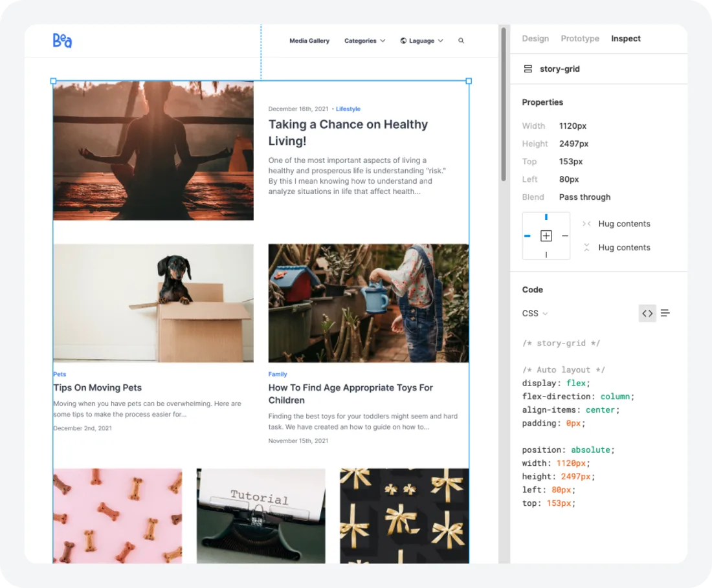Click the '/* Auto layout */' comment line
712x588 pixels.
pos(564,370)
